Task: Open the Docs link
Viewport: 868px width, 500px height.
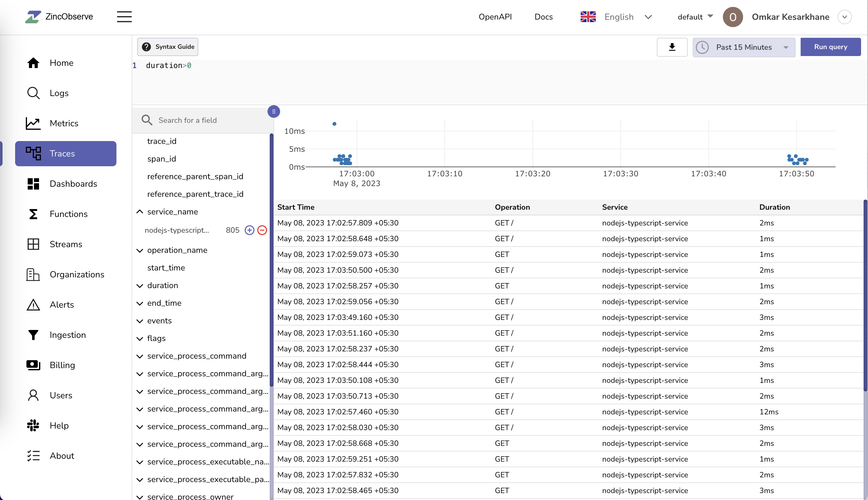Action: coord(543,17)
